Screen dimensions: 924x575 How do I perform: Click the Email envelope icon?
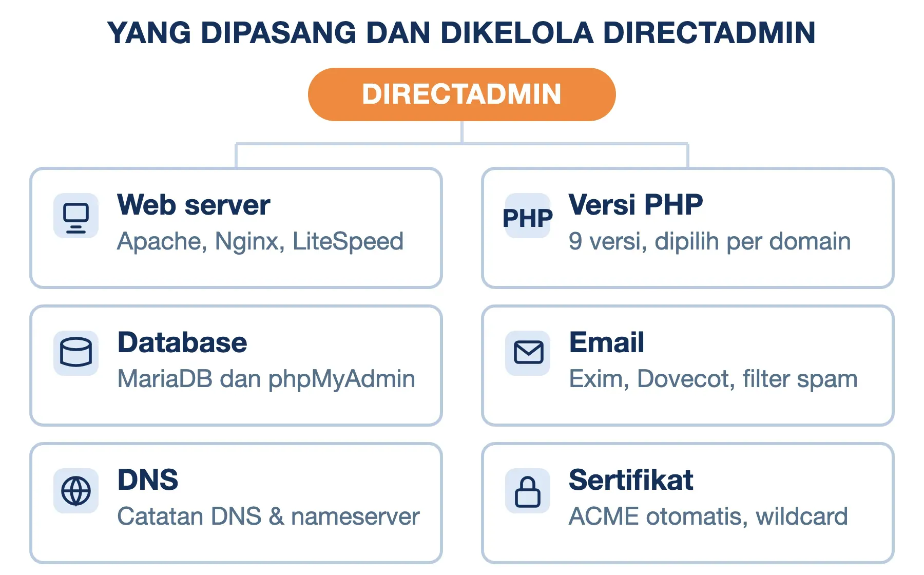coord(528,353)
